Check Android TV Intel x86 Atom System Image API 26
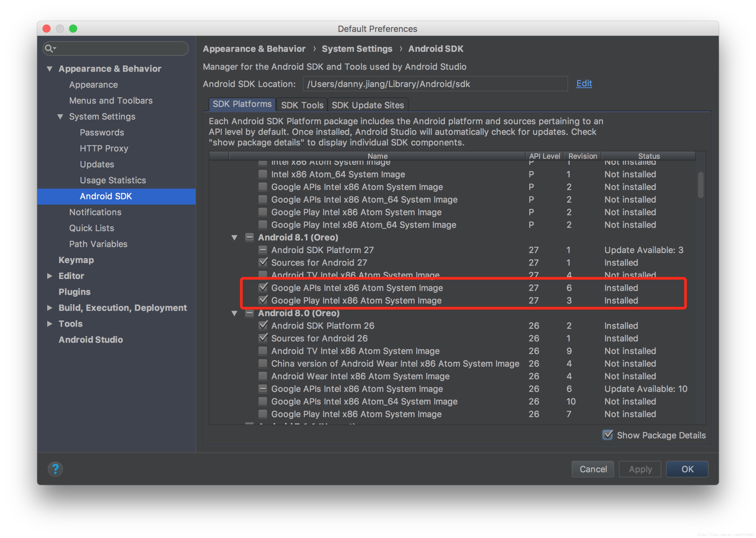Screen dimensions: 756x538 coord(263,351)
